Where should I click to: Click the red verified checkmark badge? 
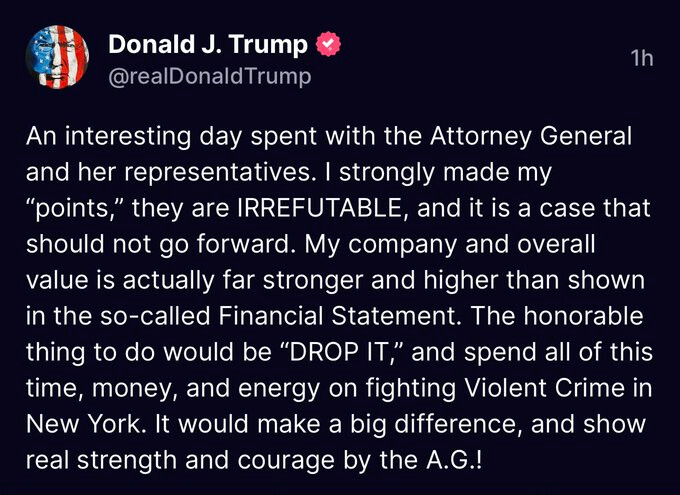click(328, 45)
